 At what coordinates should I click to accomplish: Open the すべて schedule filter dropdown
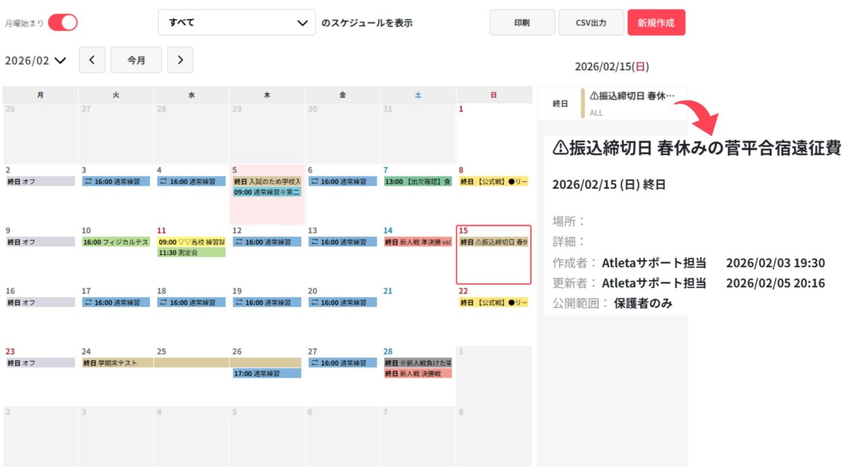point(236,23)
